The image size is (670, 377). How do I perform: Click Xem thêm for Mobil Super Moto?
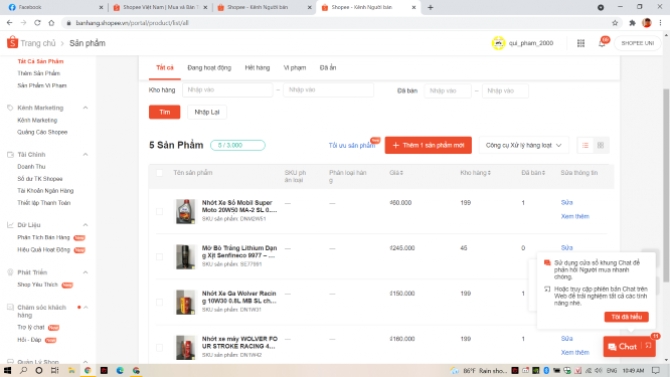coord(575,216)
